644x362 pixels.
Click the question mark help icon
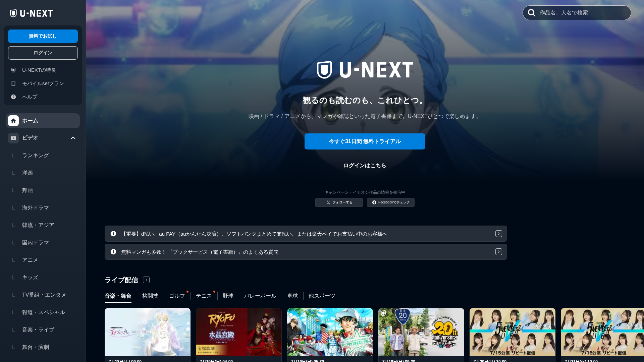[13, 97]
